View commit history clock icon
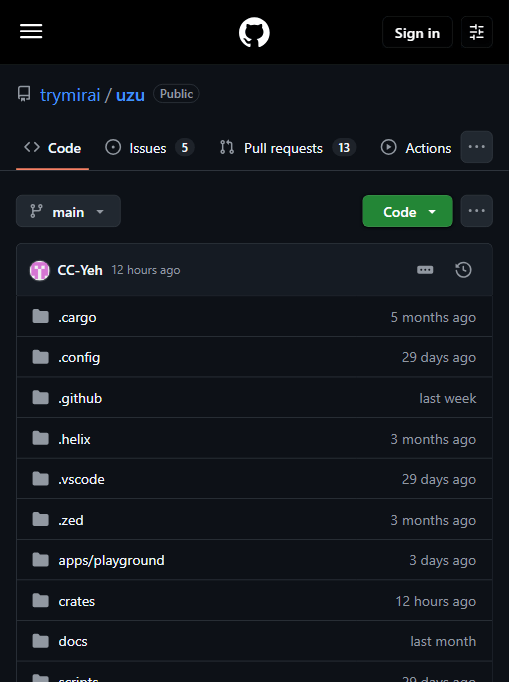Image resolution: width=509 pixels, height=682 pixels. click(463, 270)
